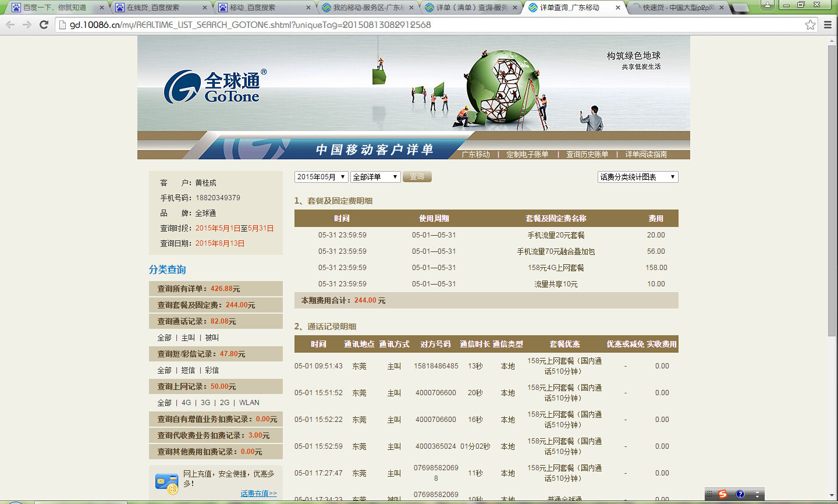Open the 话费分类统计图表 dropdown
The width and height of the screenshot is (838, 504).
click(x=638, y=177)
